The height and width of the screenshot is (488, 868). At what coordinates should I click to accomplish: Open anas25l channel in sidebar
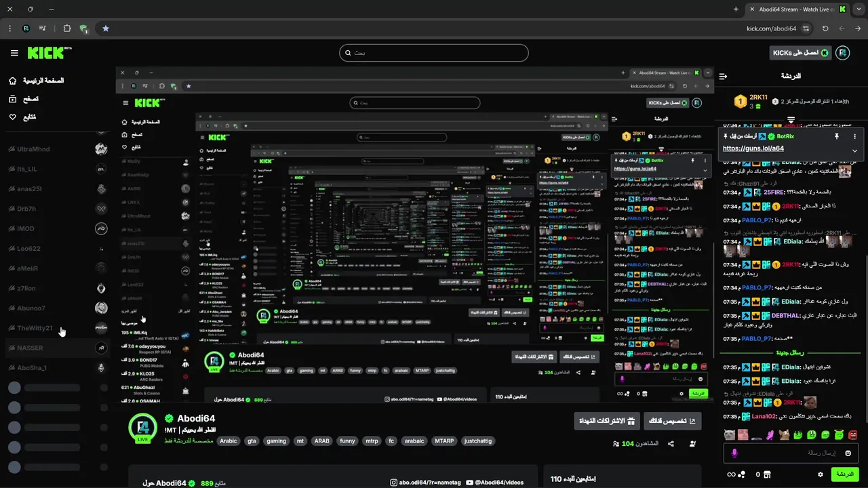click(58, 189)
